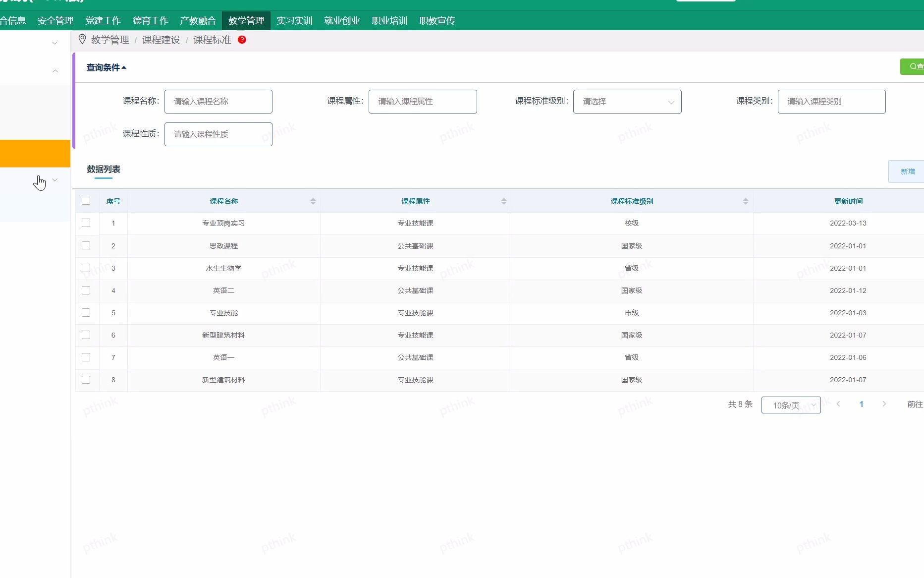This screenshot has width=924, height=578.
Task: Toggle the select-all checkbox in the table header
Action: click(x=87, y=200)
